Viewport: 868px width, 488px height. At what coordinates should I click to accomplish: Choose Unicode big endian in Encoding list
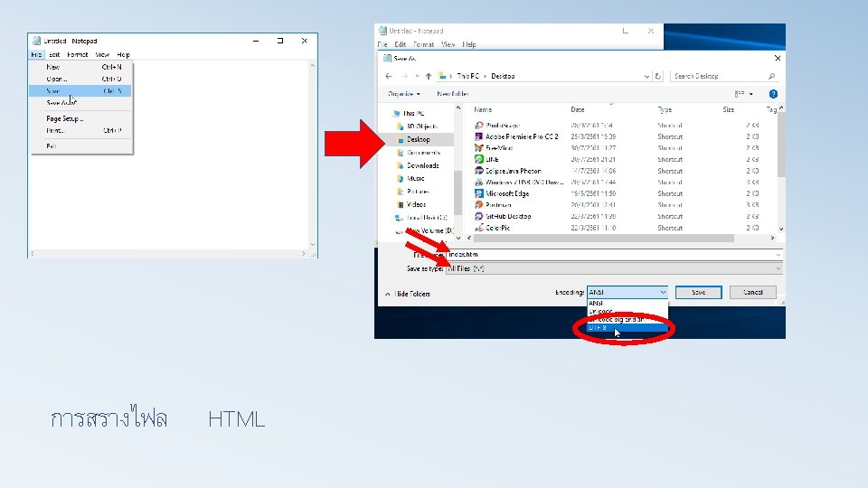(x=627, y=320)
